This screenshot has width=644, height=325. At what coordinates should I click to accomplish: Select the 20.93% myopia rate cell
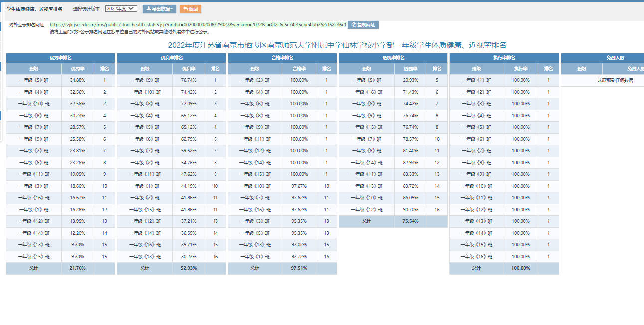tap(411, 80)
